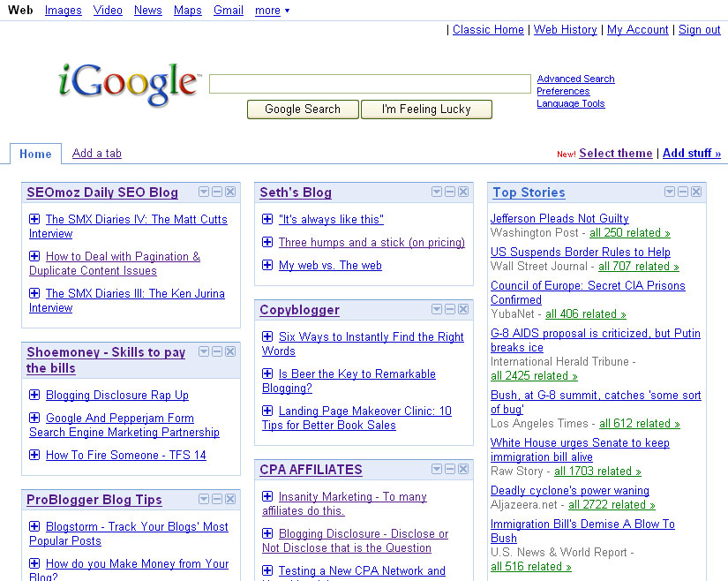Viewport: 728px width, 581px height.
Task: Expand 'Three humps and a stick' entry
Action: 267,242
